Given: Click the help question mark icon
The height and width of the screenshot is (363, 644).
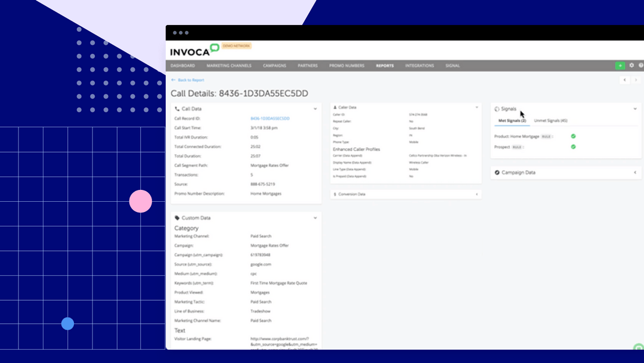Looking at the screenshot, I should pyautogui.click(x=642, y=66).
